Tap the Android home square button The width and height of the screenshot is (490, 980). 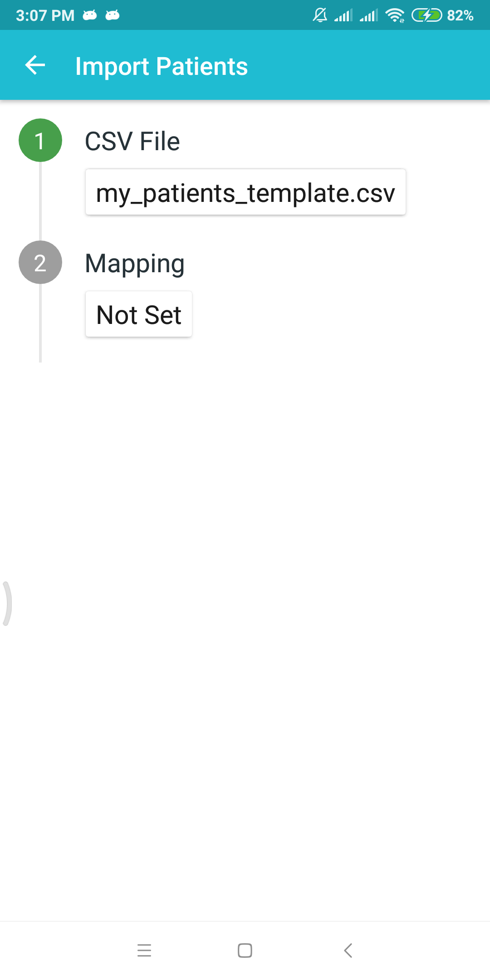tap(245, 950)
